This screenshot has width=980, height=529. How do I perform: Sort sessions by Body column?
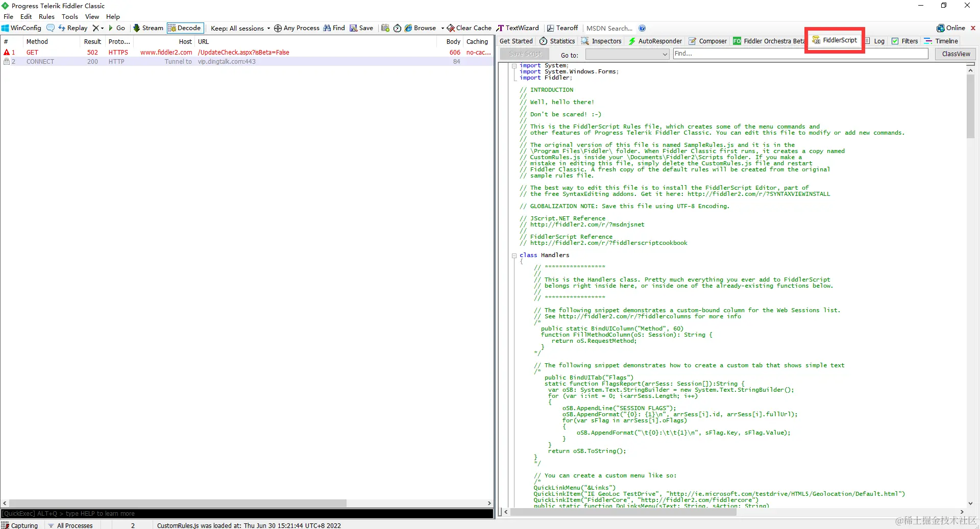click(451, 42)
